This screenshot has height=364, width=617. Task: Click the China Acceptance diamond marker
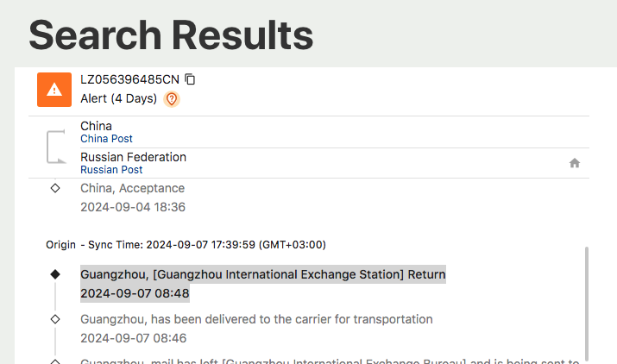tap(55, 188)
